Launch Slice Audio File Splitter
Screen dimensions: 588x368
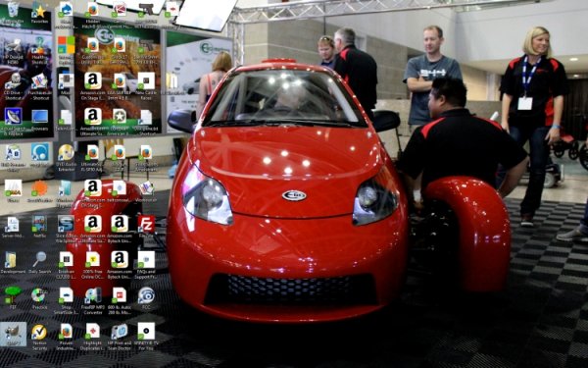(x=66, y=229)
